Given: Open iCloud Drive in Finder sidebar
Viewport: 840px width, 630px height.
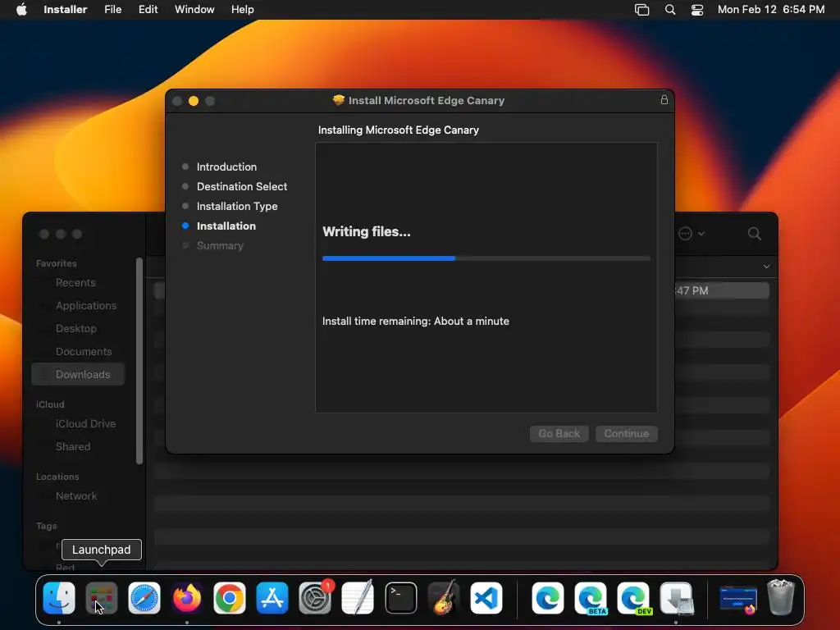Looking at the screenshot, I should 85,424.
